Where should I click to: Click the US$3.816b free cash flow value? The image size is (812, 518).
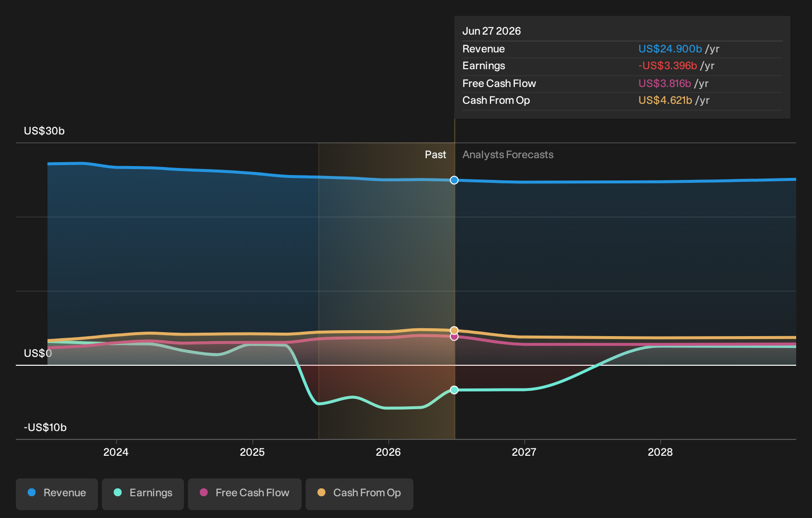(665, 84)
